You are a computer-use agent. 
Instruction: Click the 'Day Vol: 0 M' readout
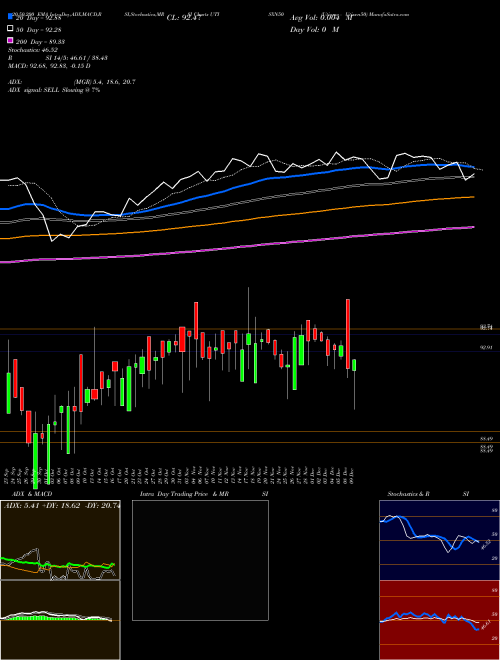pyautogui.click(x=314, y=29)
